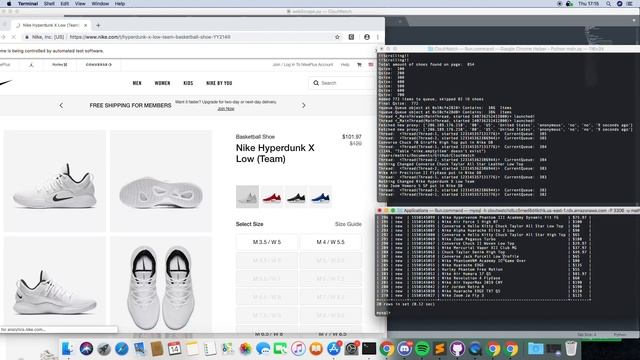
Task: Choose the black shoe colorway
Action: (x=296, y=197)
